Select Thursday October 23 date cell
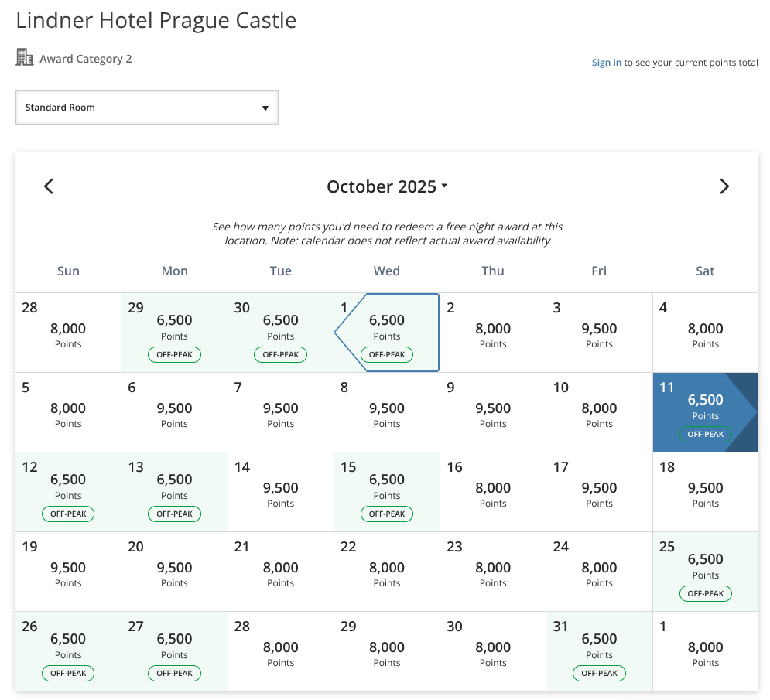770x700 pixels. point(493,572)
